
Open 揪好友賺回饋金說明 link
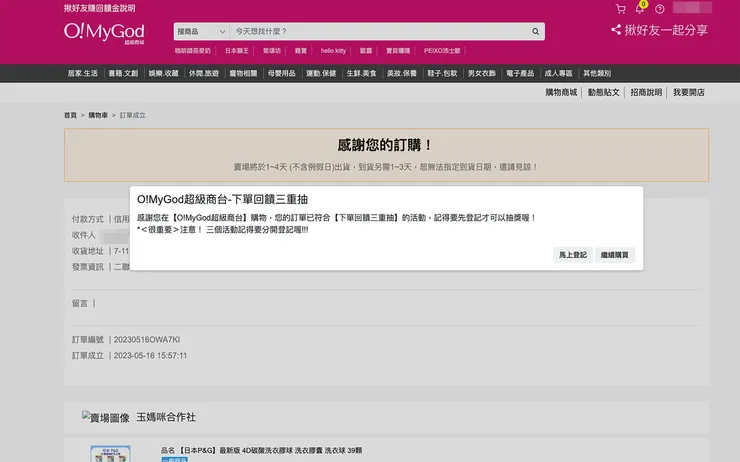[100, 8]
